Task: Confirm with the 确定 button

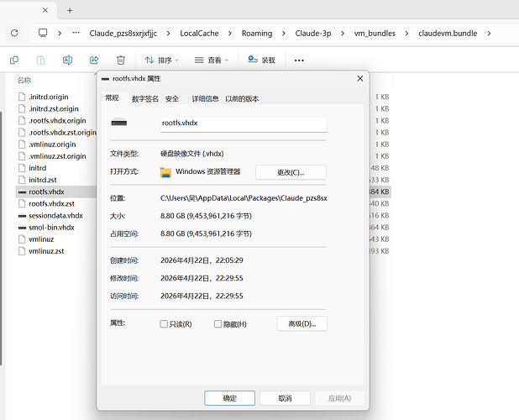Action: pyautogui.click(x=230, y=398)
